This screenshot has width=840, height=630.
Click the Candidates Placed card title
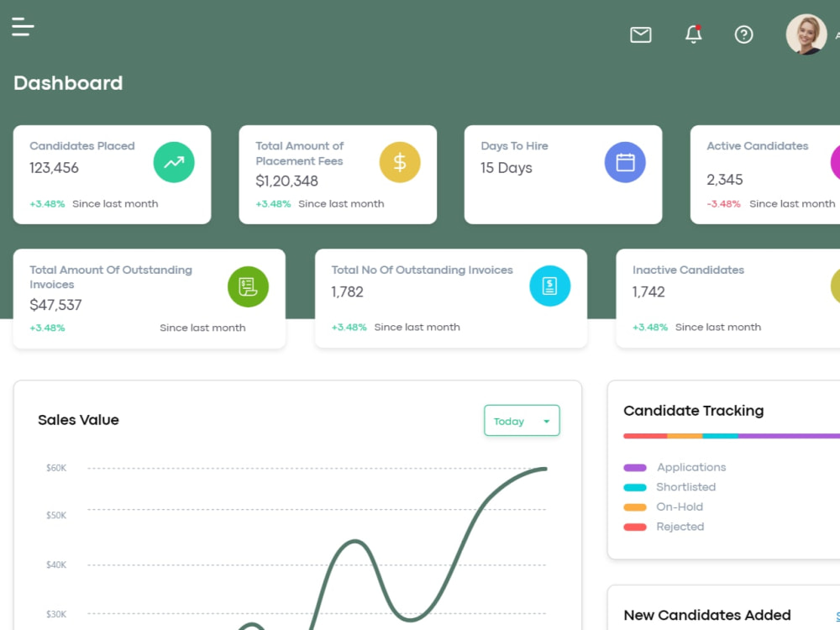82,145
